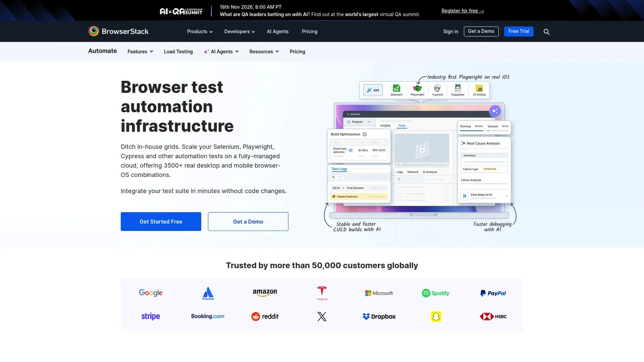Click the Get Started Free button
The height and width of the screenshot is (362, 644).
161,222
